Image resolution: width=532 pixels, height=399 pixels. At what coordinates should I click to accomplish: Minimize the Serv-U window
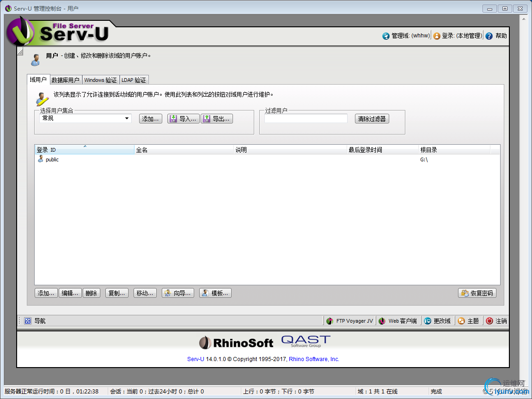click(x=489, y=8)
